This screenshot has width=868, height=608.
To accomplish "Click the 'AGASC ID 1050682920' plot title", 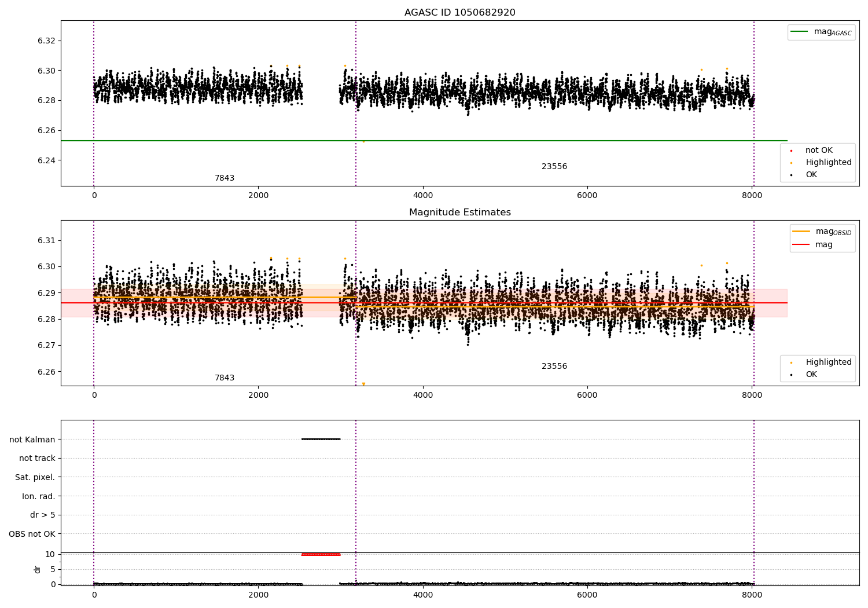I will pyautogui.click(x=459, y=13).
